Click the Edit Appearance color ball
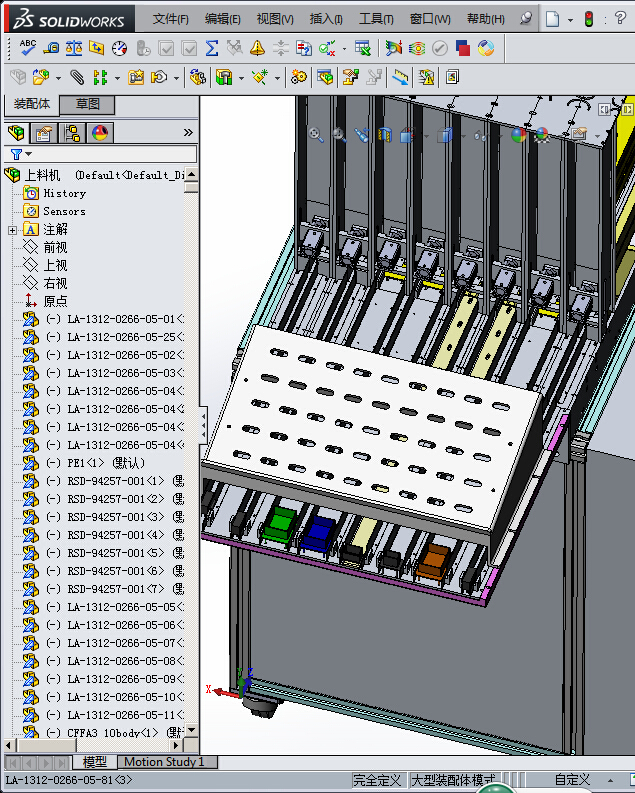Screen dimensions: 635x793 point(519,135)
